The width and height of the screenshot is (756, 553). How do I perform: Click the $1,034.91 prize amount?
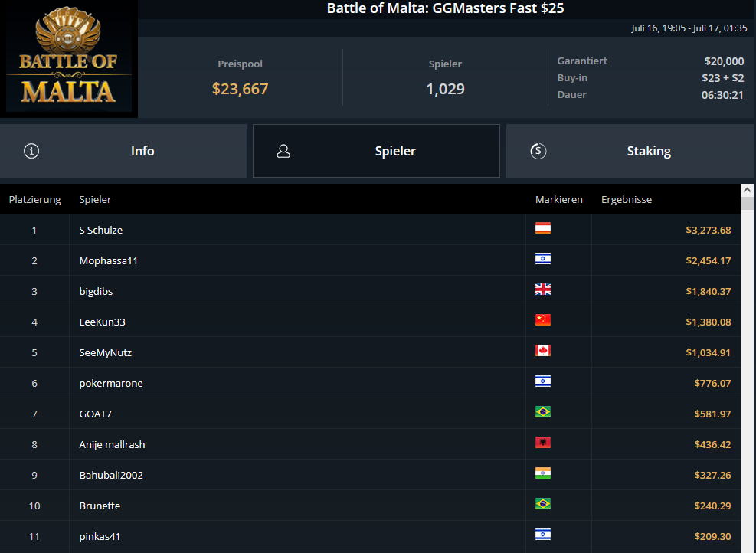(x=709, y=352)
